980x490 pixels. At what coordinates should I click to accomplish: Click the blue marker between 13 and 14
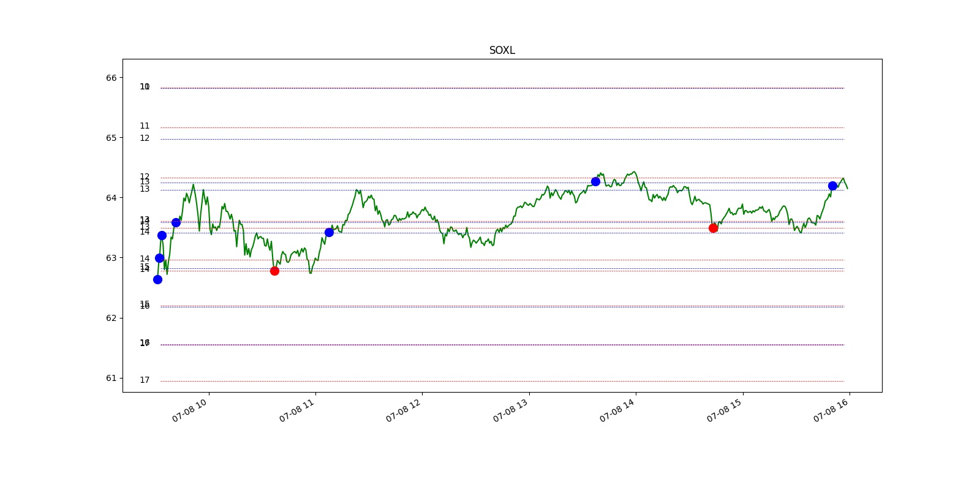point(595,181)
